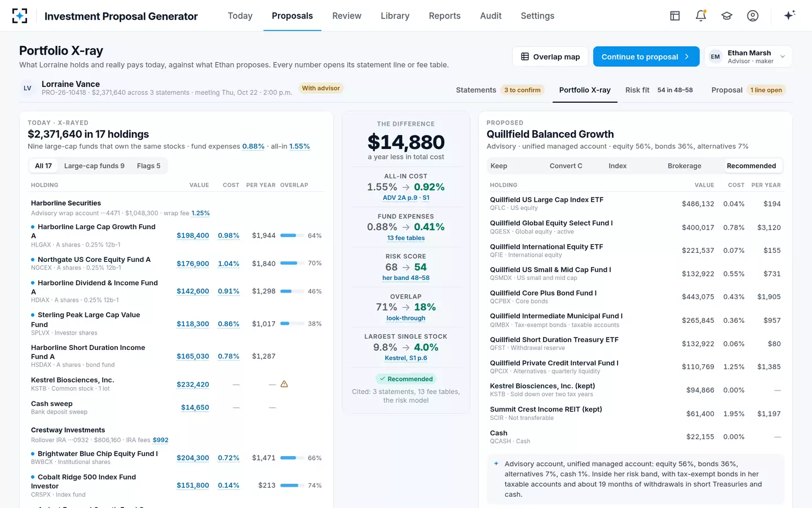The image size is (812, 508).
Task: Click the Kestrel Biosciences warning triangle icon
Action: pos(284,384)
